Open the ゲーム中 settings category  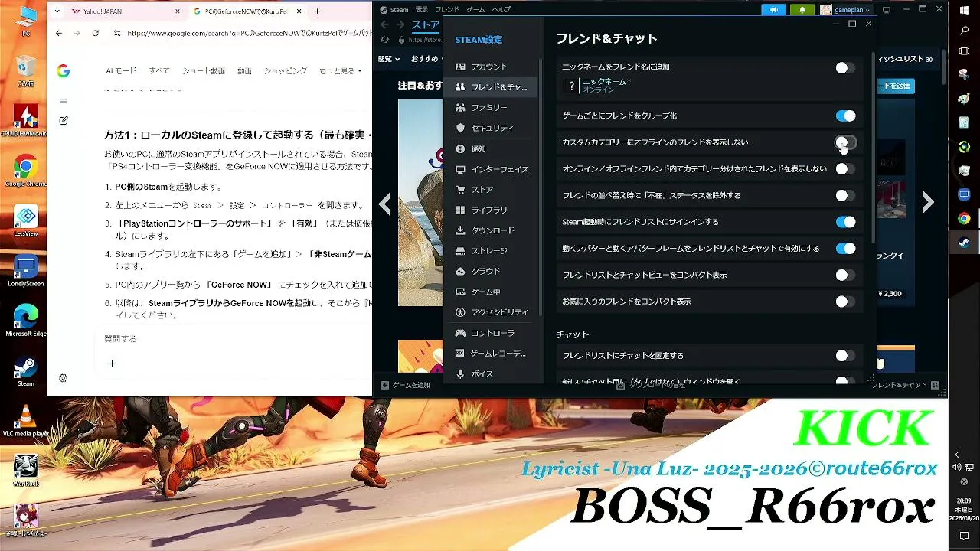[x=490, y=292]
